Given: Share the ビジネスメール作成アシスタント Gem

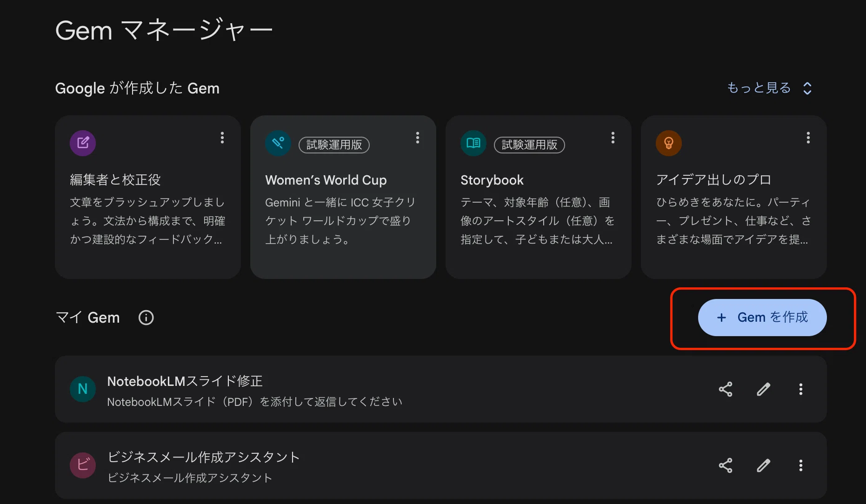Looking at the screenshot, I should tap(726, 465).
